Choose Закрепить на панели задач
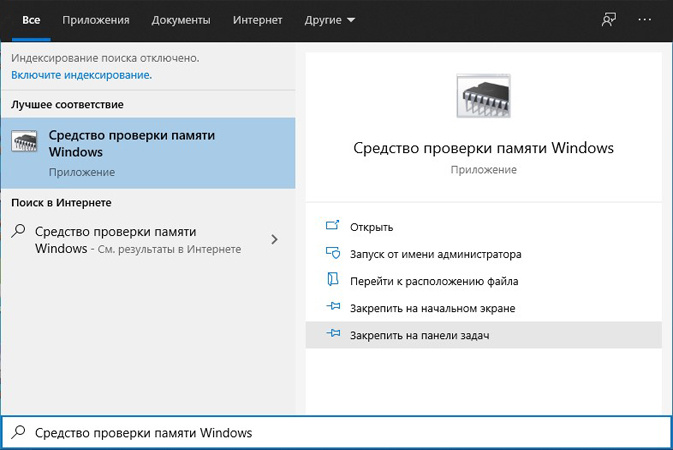 483,335
